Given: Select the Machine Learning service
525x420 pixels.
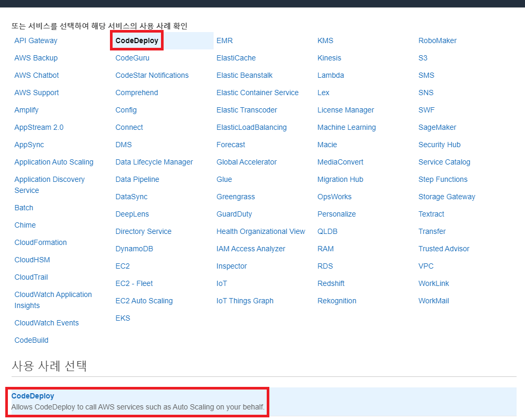Looking at the screenshot, I should (x=347, y=128).
